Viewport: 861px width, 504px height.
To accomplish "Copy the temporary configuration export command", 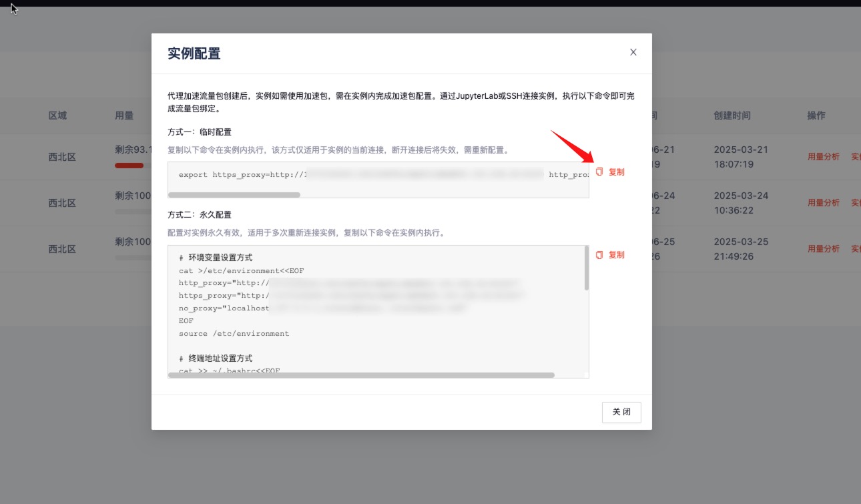I will click(x=610, y=172).
